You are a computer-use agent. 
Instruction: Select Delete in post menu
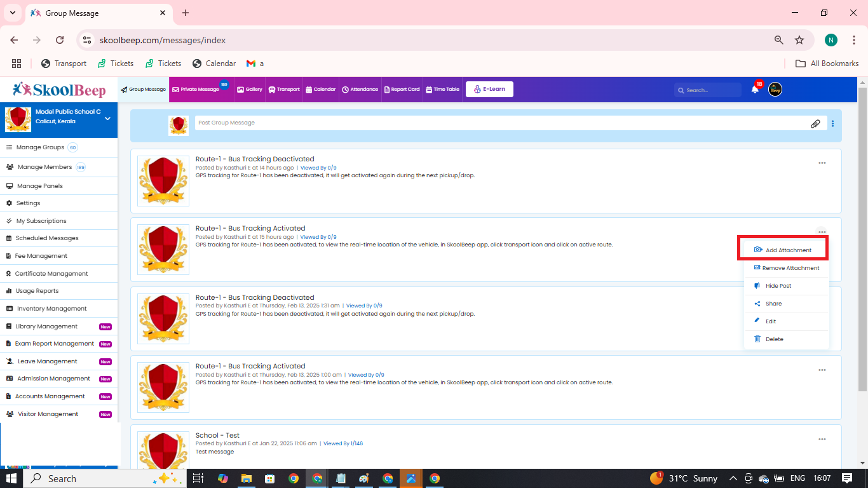click(x=787, y=339)
